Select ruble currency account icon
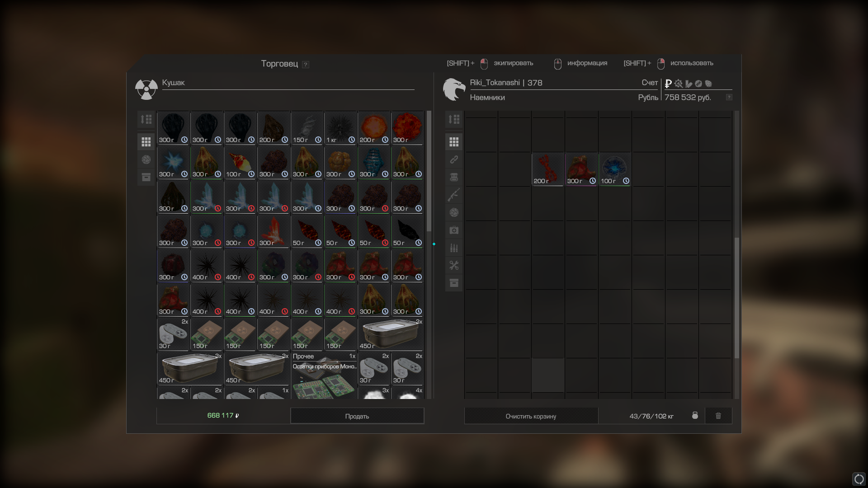Image resolution: width=868 pixels, height=488 pixels. (668, 84)
